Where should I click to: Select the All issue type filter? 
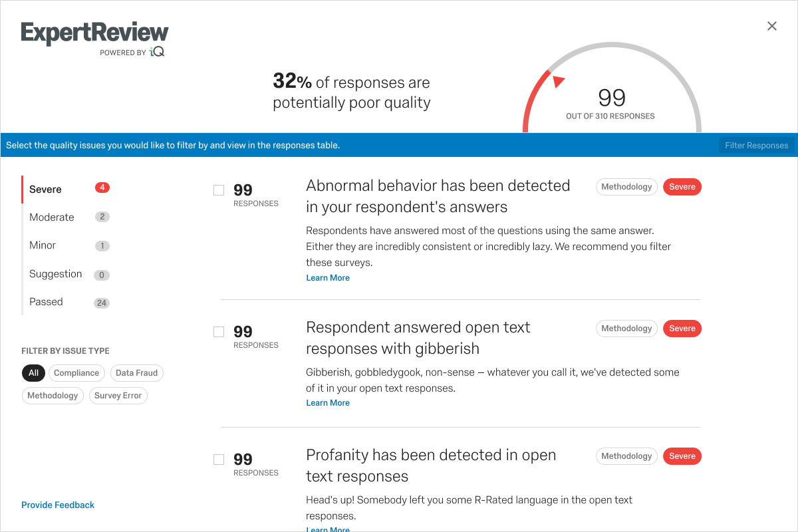(x=33, y=373)
